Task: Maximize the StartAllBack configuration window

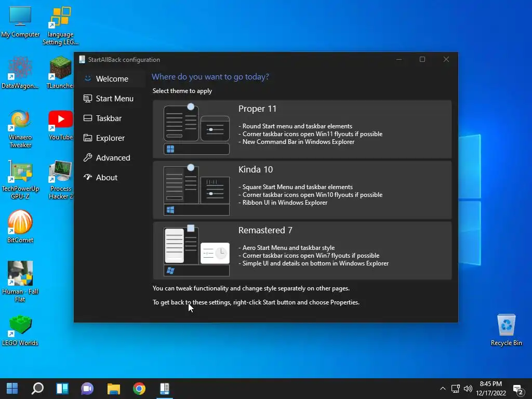Action: coord(422,59)
